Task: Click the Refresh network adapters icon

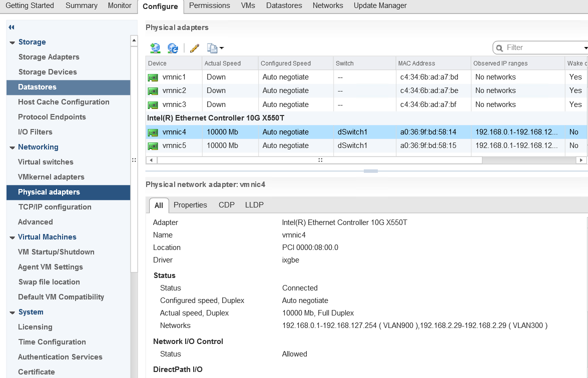Action: click(173, 48)
